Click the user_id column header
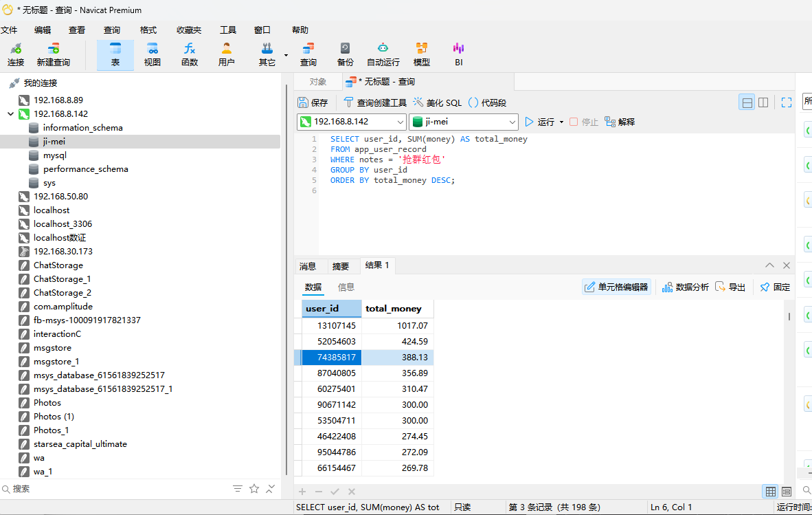812x515 pixels. pyautogui.click(x=331, y=309)
